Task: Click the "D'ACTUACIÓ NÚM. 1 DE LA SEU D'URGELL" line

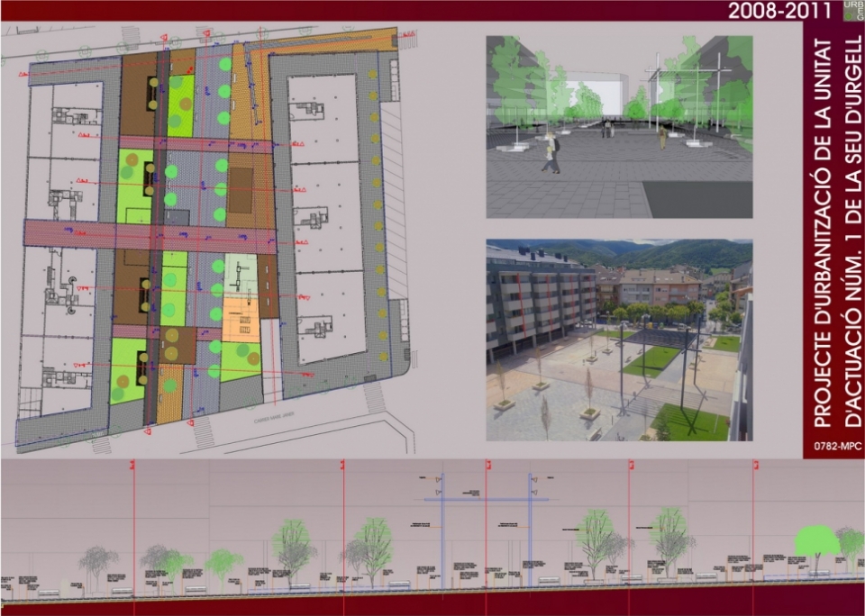Action: coord(850,232)
